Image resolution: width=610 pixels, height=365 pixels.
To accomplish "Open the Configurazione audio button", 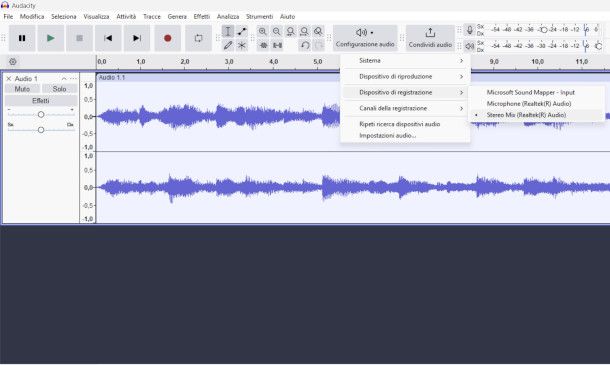I will pyautogui.click(x=365, y=38).
